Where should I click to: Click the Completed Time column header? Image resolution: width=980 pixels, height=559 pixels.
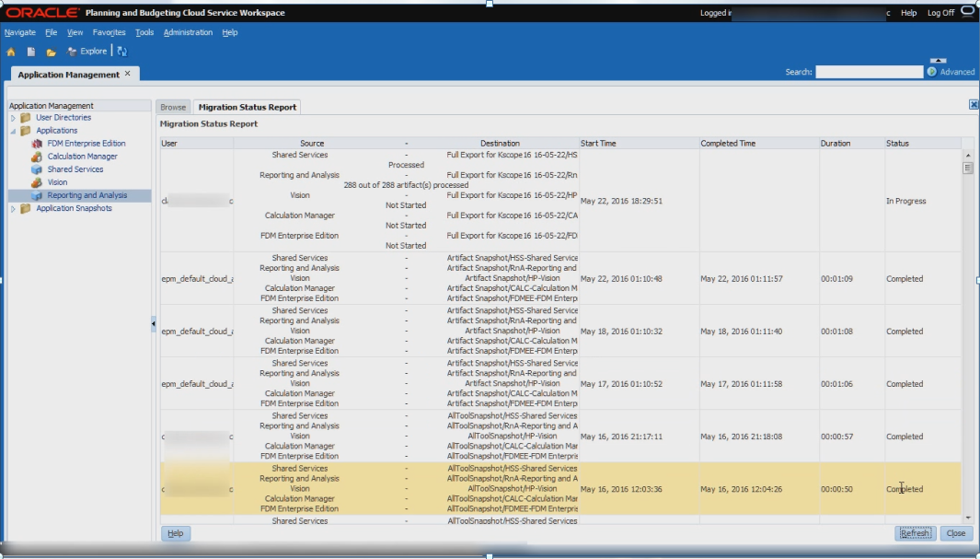759,143
